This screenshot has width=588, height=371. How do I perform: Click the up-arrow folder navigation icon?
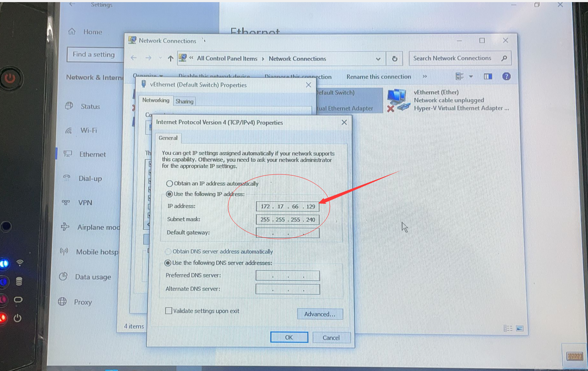[170, 59]
